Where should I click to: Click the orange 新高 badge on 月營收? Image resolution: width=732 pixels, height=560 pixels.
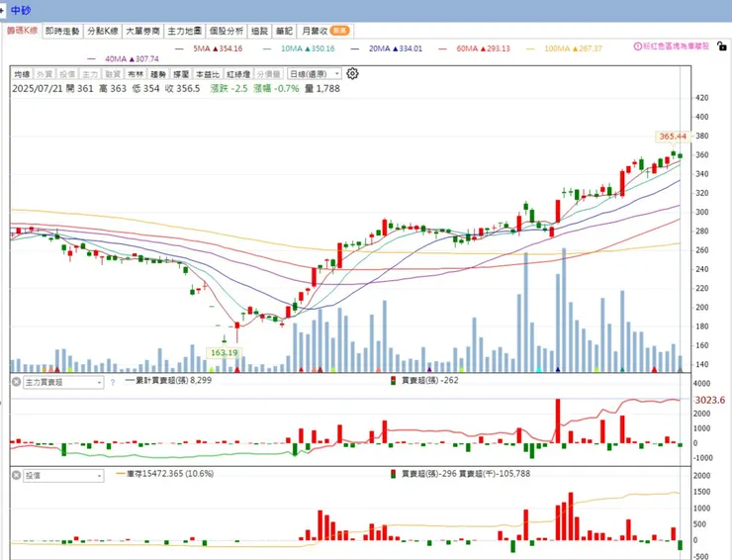(x=339, y=31)
